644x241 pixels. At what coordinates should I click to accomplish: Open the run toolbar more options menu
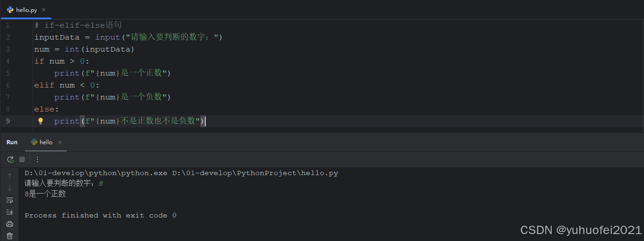pyautogui.click(x=37, y=159)
